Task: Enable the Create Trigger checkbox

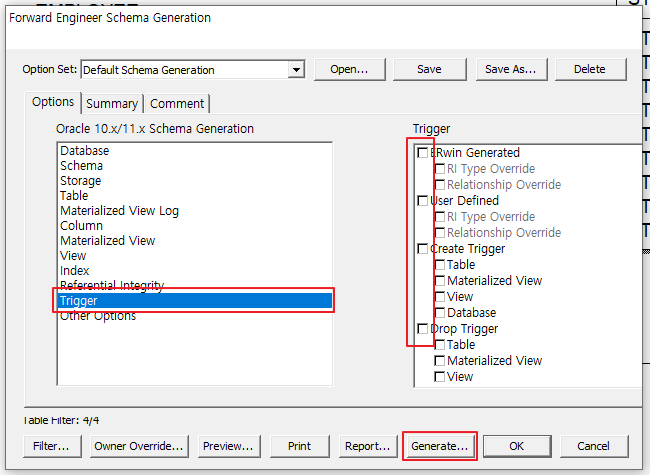Action: (422, 249)
